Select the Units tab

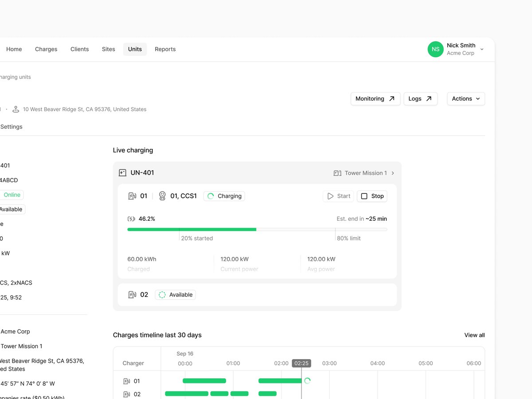coord(135,49)
